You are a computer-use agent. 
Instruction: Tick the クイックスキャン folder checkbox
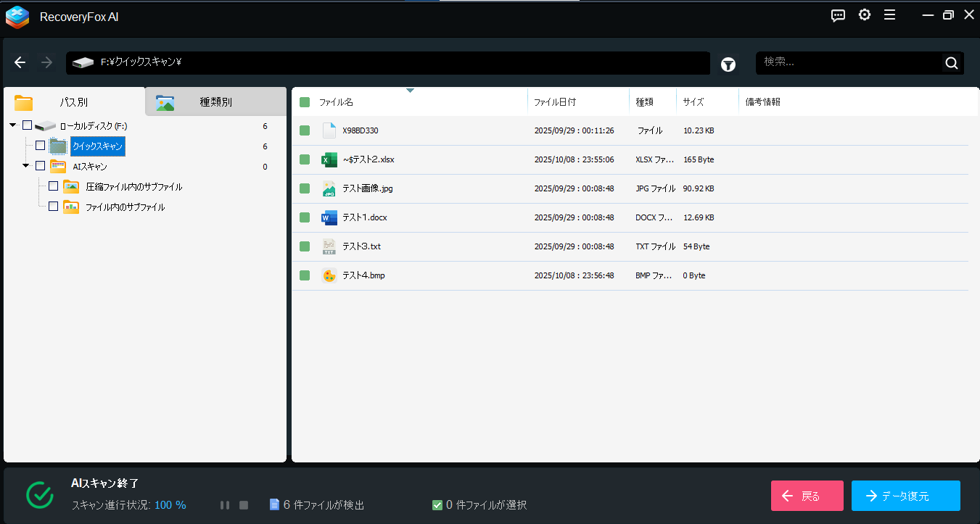(41, 146)
